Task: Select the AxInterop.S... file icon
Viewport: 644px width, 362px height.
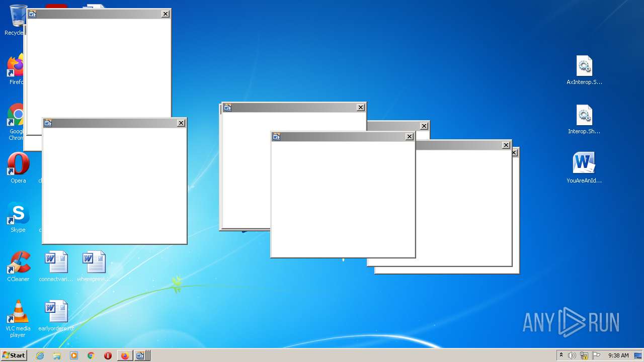Action: (584, 70)
